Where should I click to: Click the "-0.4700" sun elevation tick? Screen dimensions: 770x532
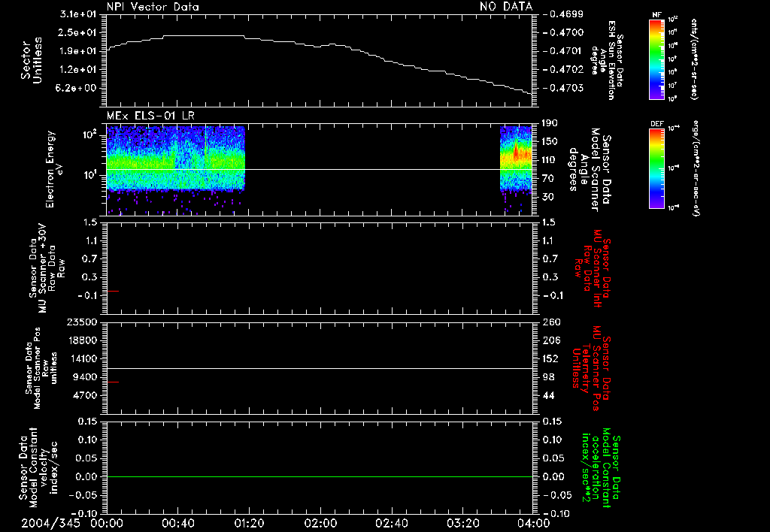[x=564, y=32]
